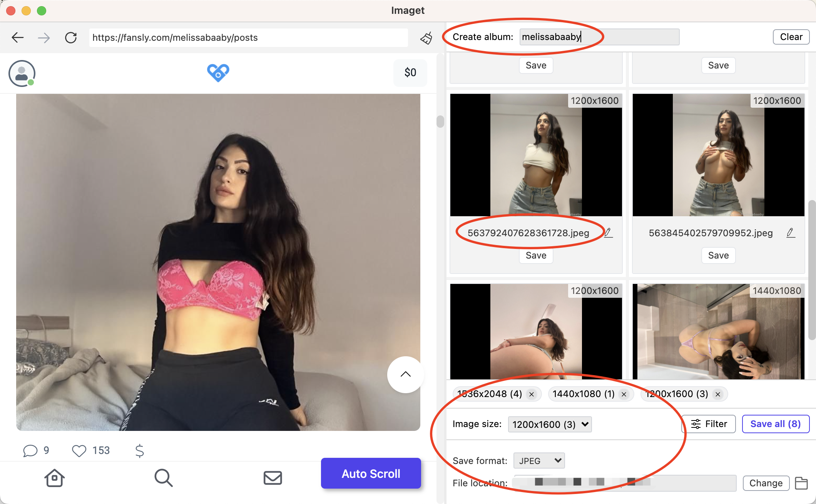The width and height of the screenshot is (816, 504).
Task: Click the bookmark/pin icon in address bar
Action: tap(425, 37)
